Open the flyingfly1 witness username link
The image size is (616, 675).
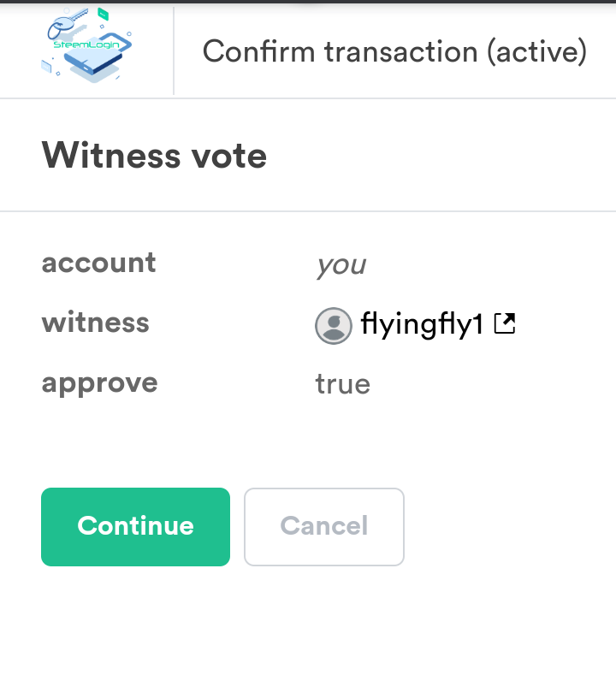click(422, 324)
